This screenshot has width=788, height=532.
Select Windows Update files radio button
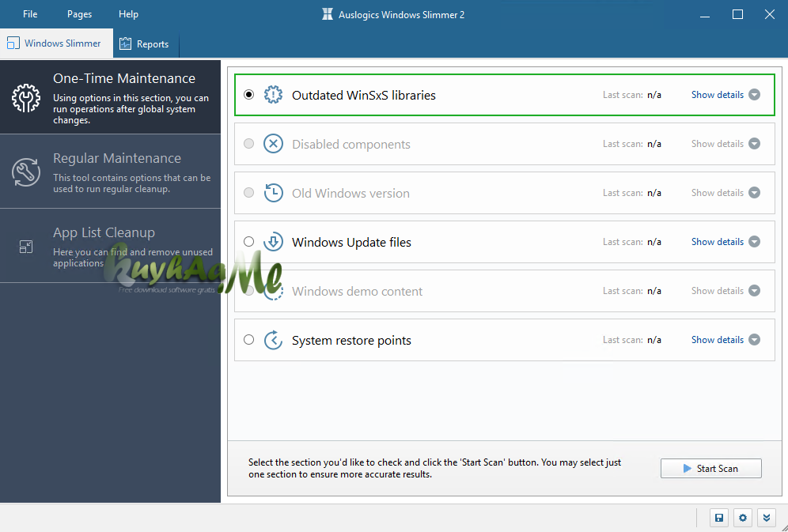248,241
